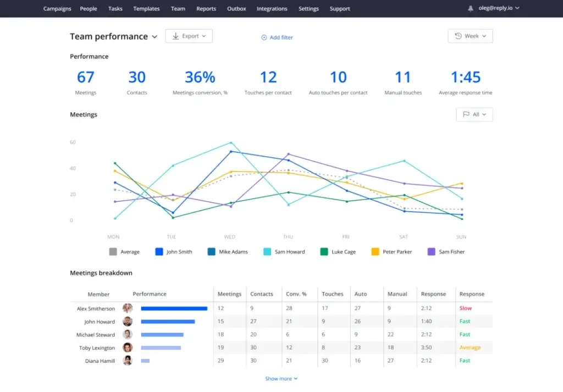Click the Add filter link
The width and height of the screenshot is (563, 392).
pos(281,37)
